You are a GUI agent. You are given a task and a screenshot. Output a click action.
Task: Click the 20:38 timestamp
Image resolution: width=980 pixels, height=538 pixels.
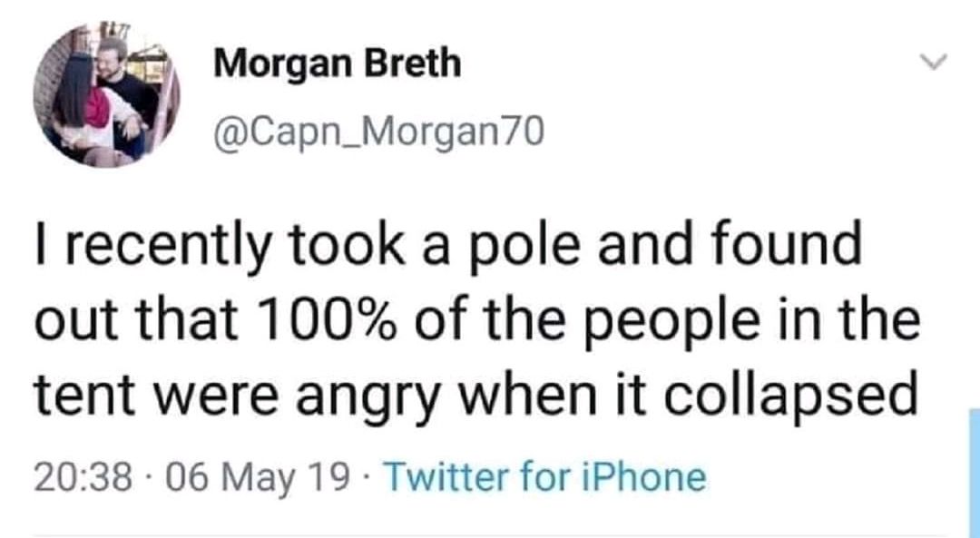(x=83, y=478)
